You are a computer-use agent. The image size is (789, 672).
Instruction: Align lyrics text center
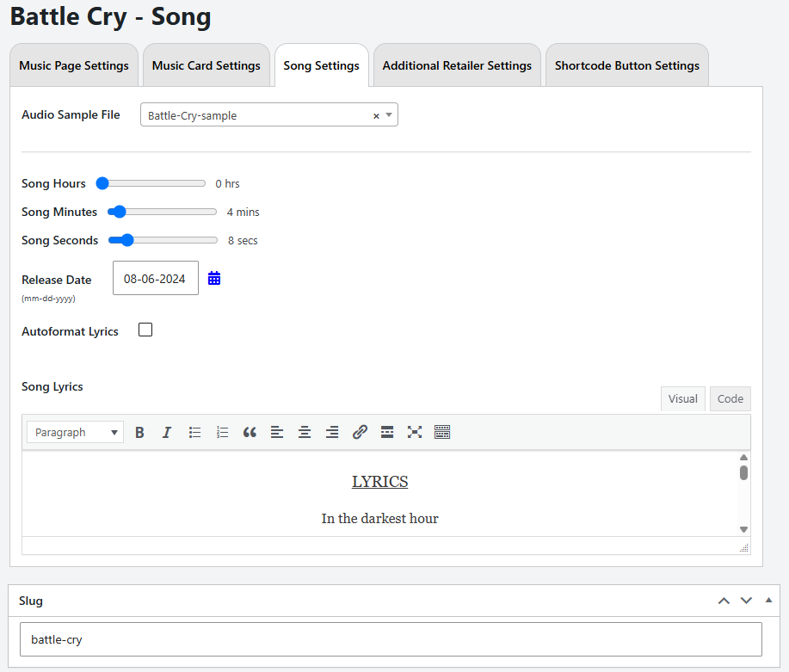point(305,433)
